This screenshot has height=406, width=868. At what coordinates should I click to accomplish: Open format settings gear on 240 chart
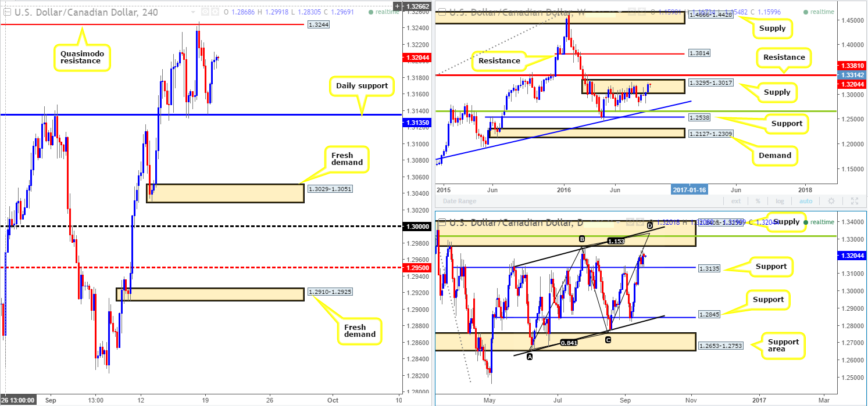click(x=215, y=12)
